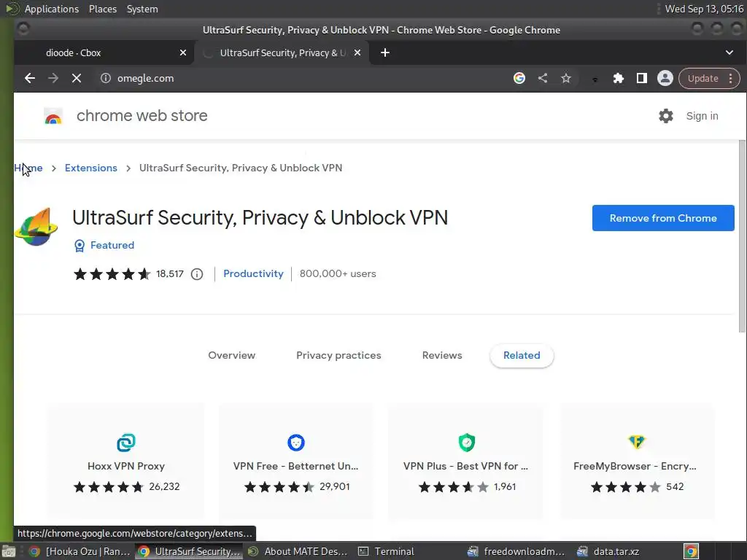Viewport: 747px width, 560px height.
Task: Open the Chrome profile avatar
Action: (x=665, y=78)
